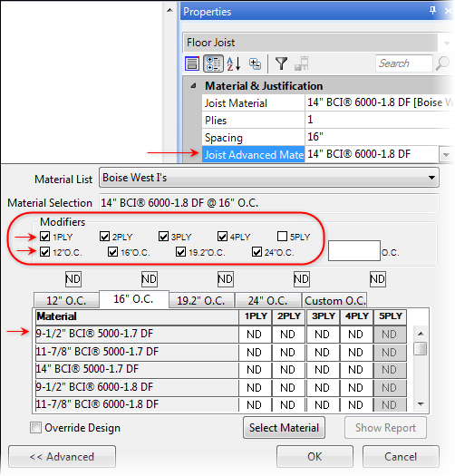Check the 5PLY modifier box
The height and width of the screenshot is (476, 455).
[x=282, y=236]
